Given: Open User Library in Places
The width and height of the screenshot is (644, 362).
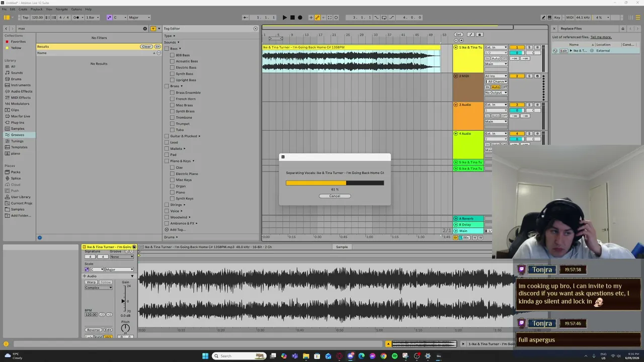Looking at the screenshot, I should pyautogui.click(x=21, y=197).
